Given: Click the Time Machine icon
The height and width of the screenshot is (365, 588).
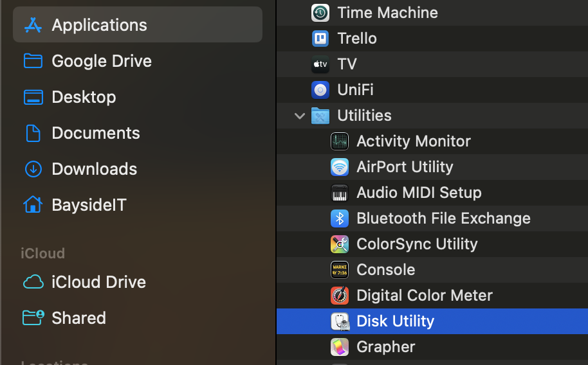Looking at the screenshot, I should point(320,13).
